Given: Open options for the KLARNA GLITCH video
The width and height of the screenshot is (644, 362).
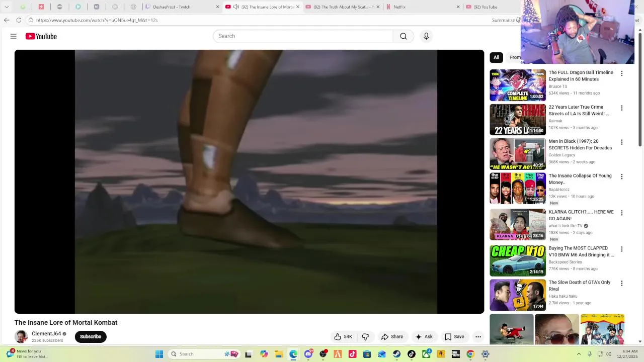Looking at the screenshot, I should coord(622,213).
